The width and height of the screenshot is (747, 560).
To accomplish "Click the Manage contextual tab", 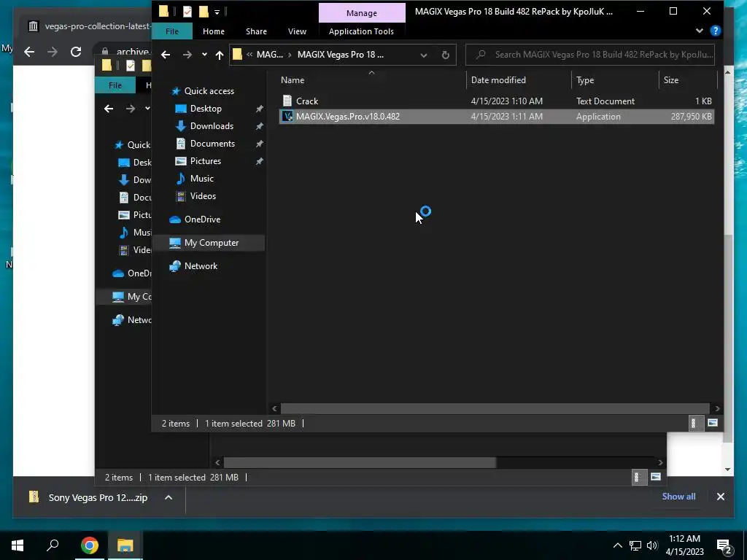I will click(362, 13).
